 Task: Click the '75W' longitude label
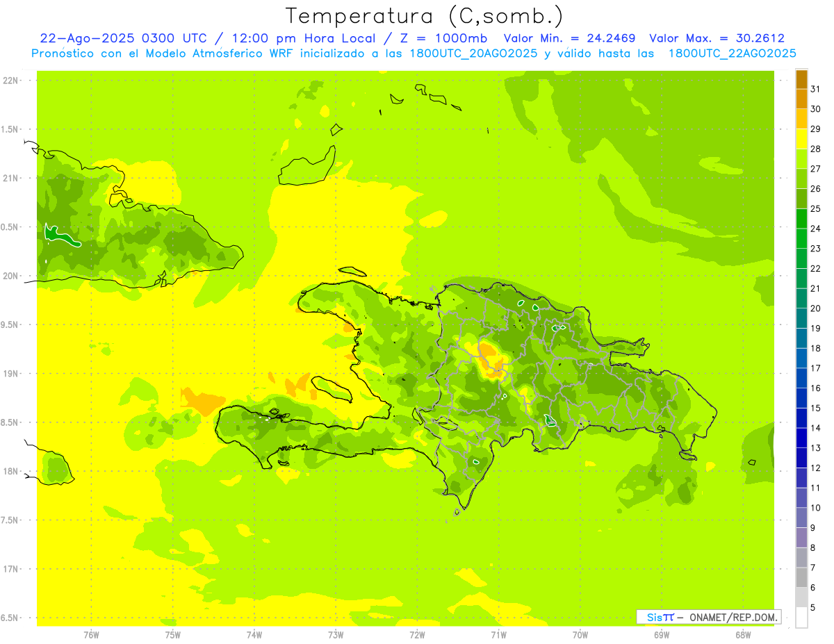[x=172, y=635]
